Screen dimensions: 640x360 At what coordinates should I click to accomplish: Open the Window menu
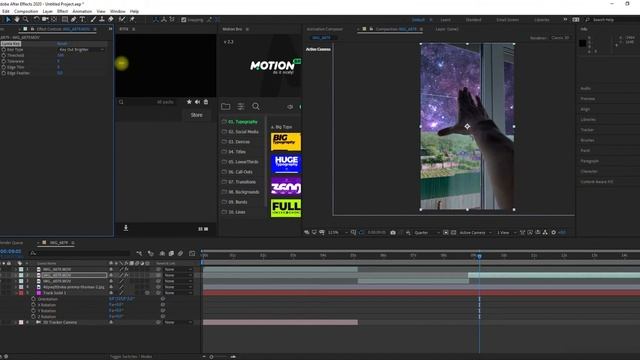click(118, 11)
